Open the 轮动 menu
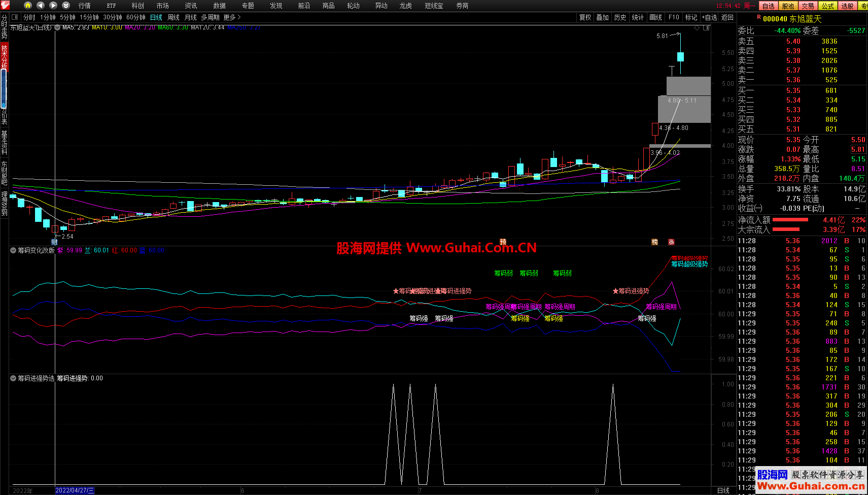Image resolution: width=868 pixels, height=495 pixels. (353, 6)
